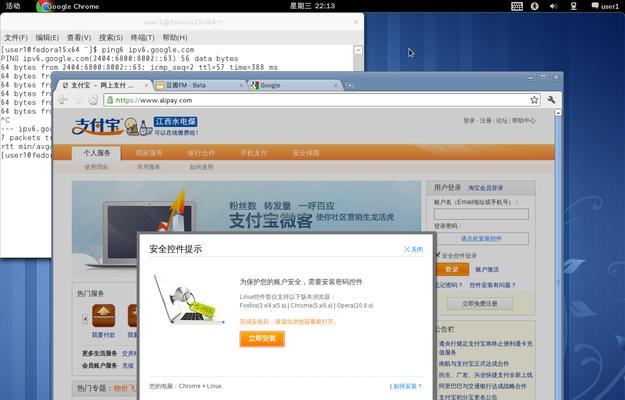Select the 商家服务 navigation tab
Screen dimensions: 625x400
click(x=149, y=153)
